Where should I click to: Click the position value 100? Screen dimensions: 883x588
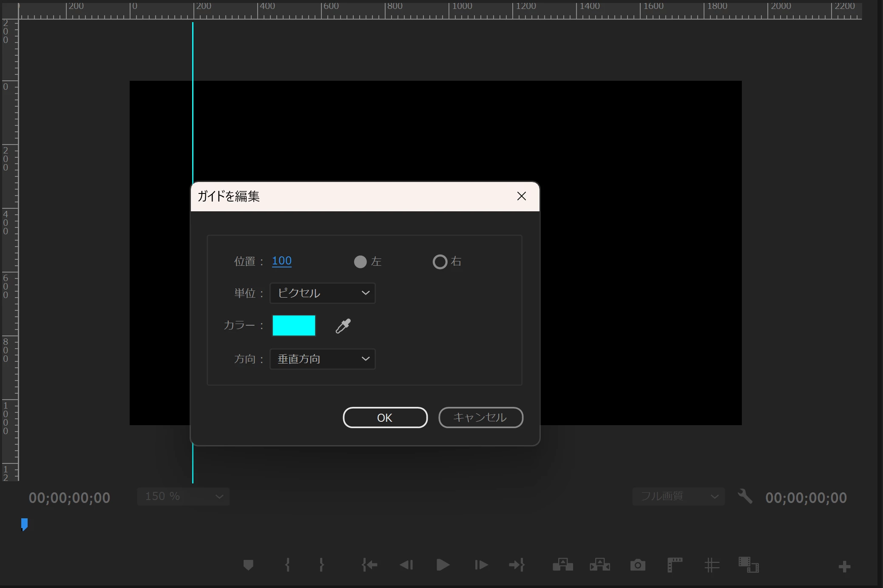pyautogui.click(x=281, y=261)
